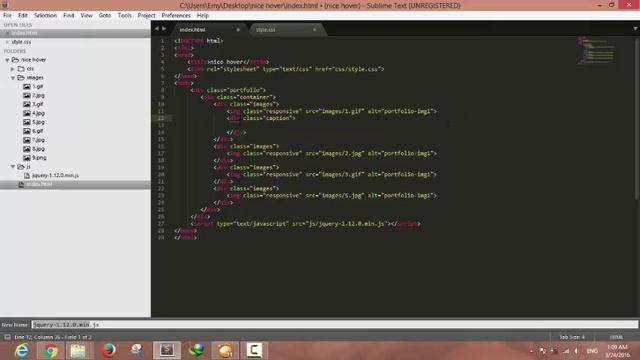640x360 pixels.
Task: Open the View menu
Action: pyautogui.click(x=87, y=15)
